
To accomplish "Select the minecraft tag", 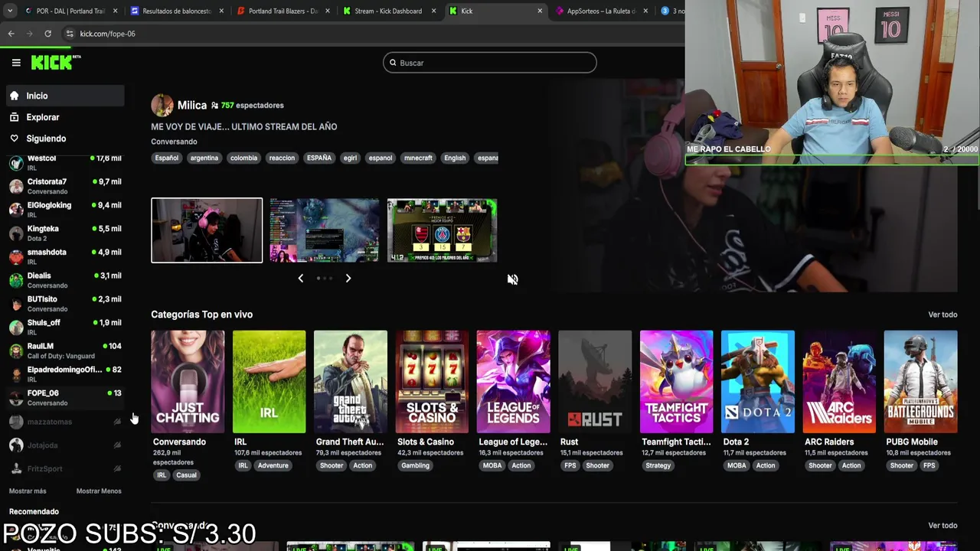I will 418,158.
